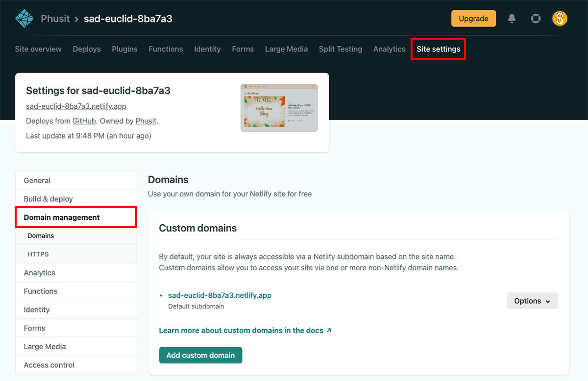The image size is (588, 381).
Task: Click the Netlify logo icon
Action: (24, 19)
